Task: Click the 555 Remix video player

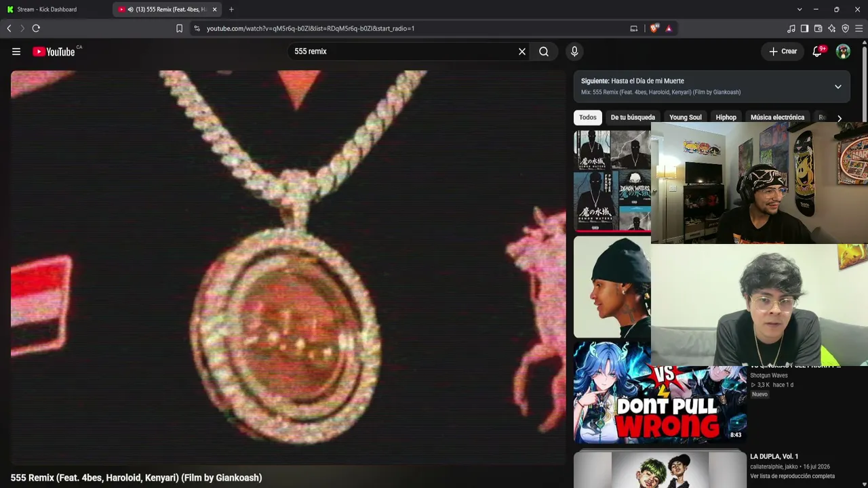Action: tap(288, 268)
